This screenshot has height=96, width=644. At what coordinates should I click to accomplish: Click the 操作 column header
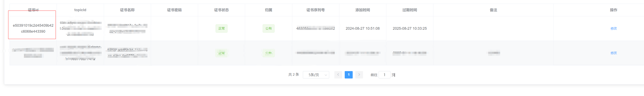click(x=614, y=10)
